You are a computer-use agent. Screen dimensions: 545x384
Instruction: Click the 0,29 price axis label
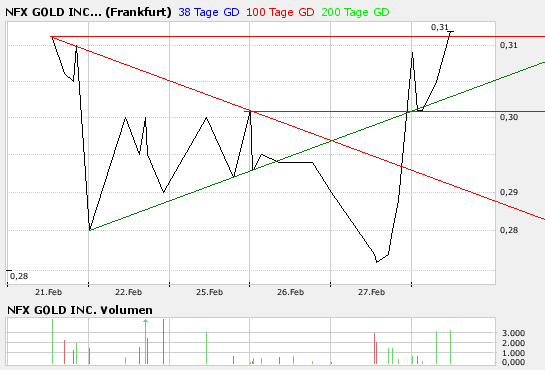point(509,192)
